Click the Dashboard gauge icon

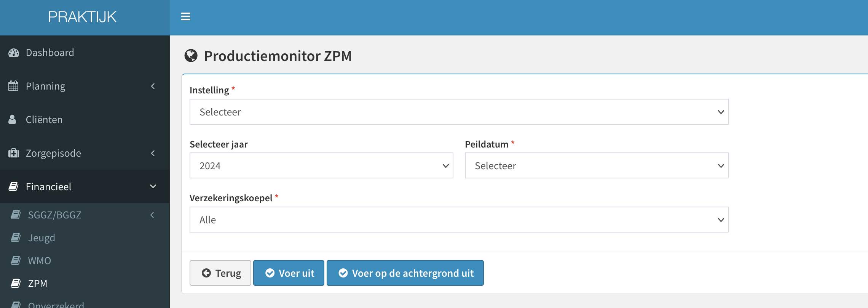pyautogui.click(x=14, y=53)
